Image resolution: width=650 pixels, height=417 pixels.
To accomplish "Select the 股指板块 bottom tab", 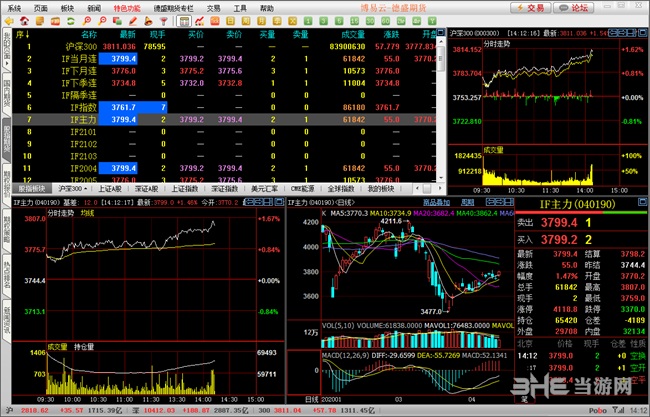I will pos(32,189).
